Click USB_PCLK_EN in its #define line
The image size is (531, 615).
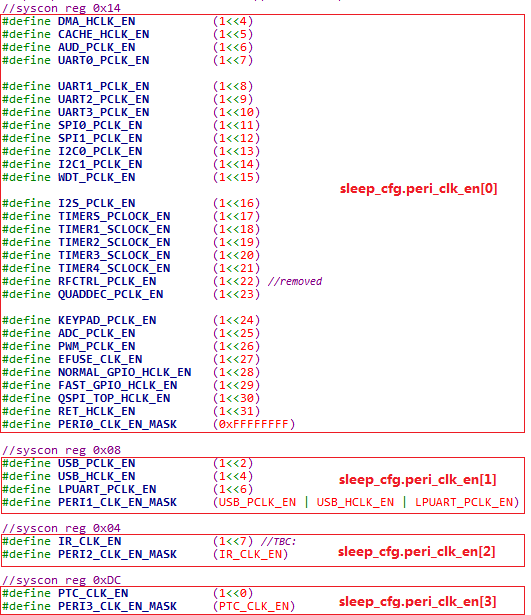coord(96,463)
